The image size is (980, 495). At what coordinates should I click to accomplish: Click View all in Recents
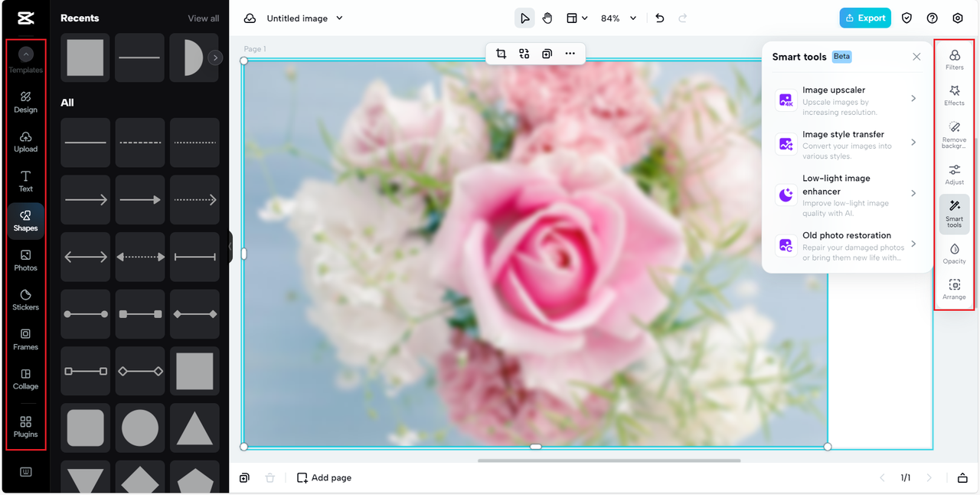tap(204, 18)
